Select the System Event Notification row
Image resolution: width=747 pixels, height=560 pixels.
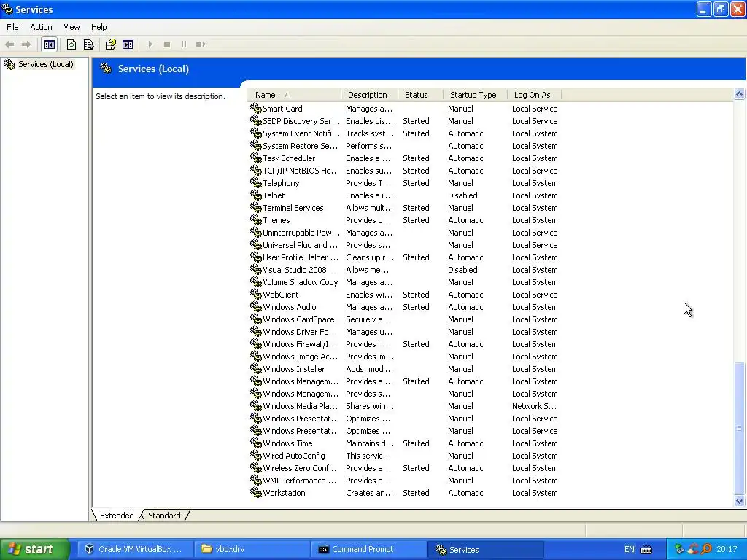(404, 133)
